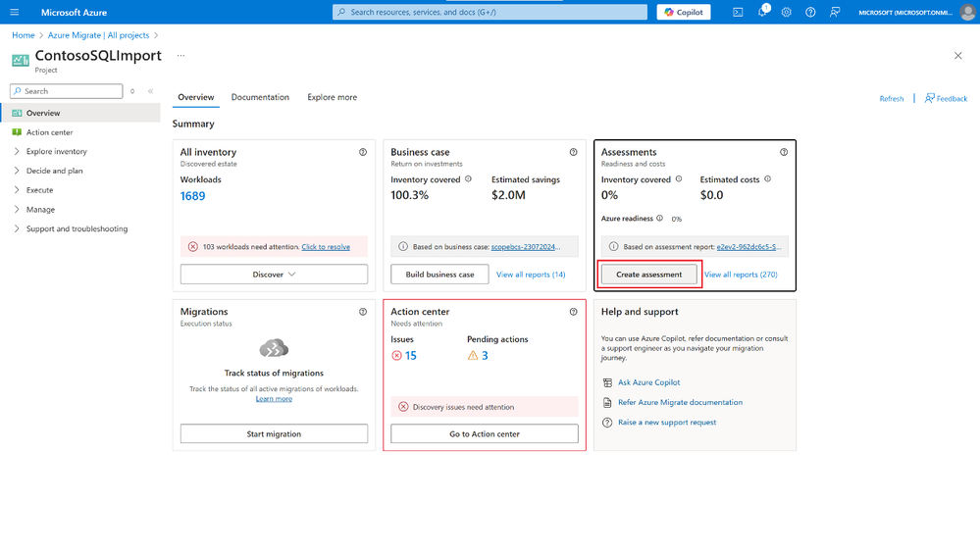
Task: Open Business case card info icon
Action: [x=573, y=152]
